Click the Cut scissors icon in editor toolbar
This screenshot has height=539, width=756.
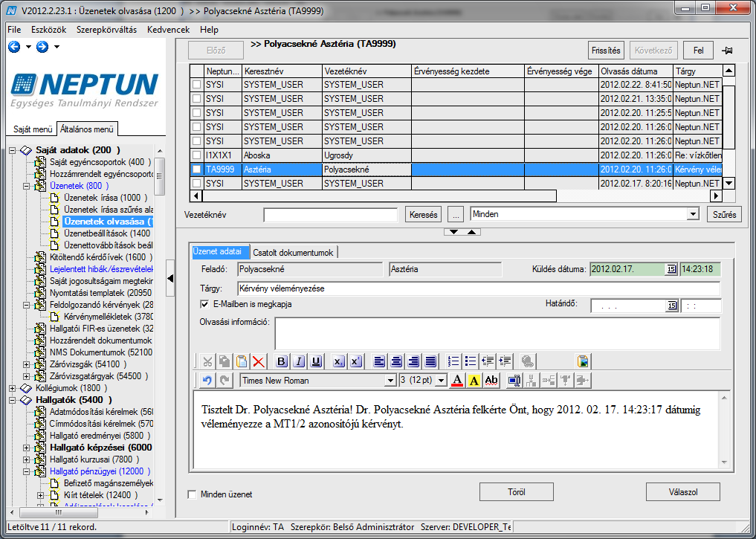pyautogui.click(x=208, y=361)
